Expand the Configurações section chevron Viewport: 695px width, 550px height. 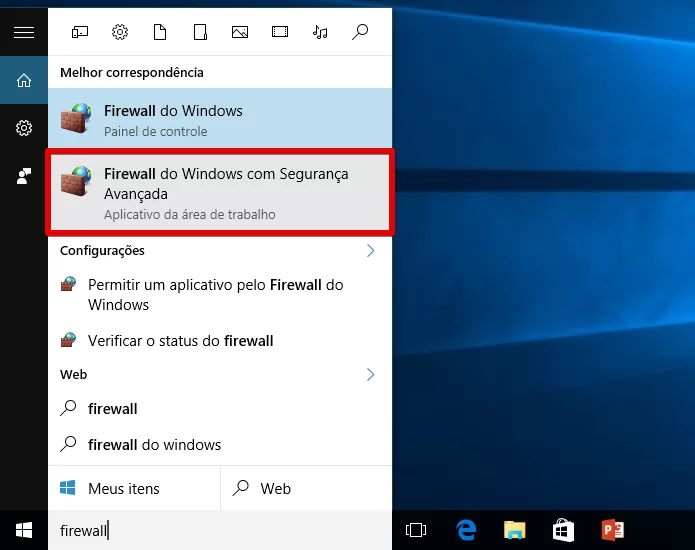click(371, 251)
